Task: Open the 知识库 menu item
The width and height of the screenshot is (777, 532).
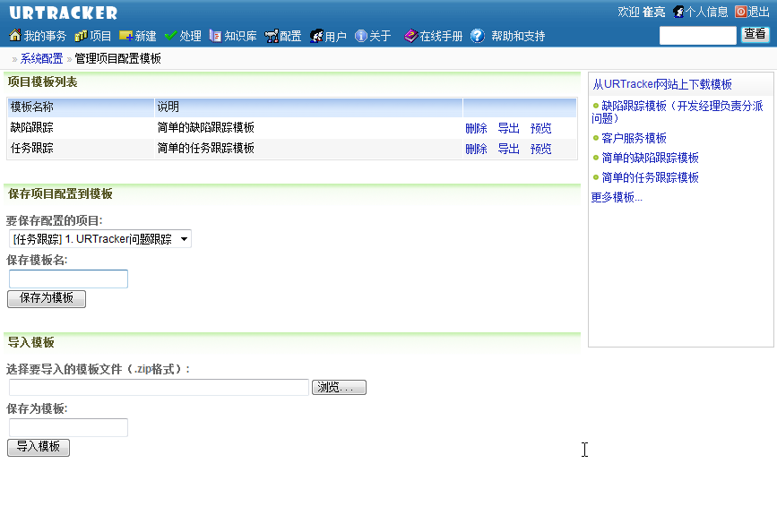Action: point(240,36)
